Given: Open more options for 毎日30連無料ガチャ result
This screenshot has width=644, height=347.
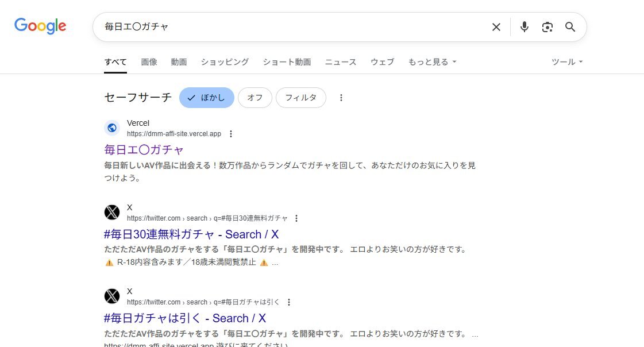Looking at the screenshot, I should coord(296,218).
